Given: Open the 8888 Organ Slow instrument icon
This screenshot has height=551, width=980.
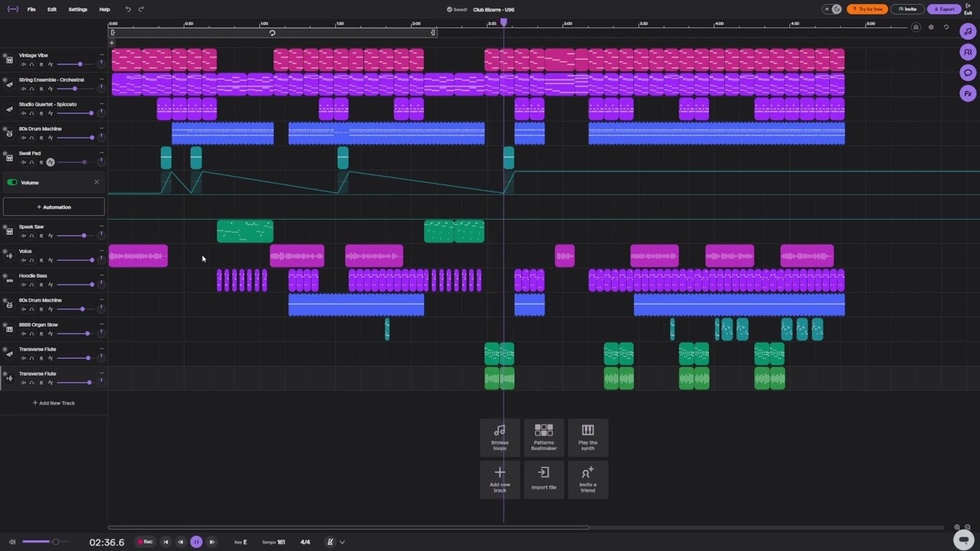Looking at the screenshot, I should coord(9,329).
